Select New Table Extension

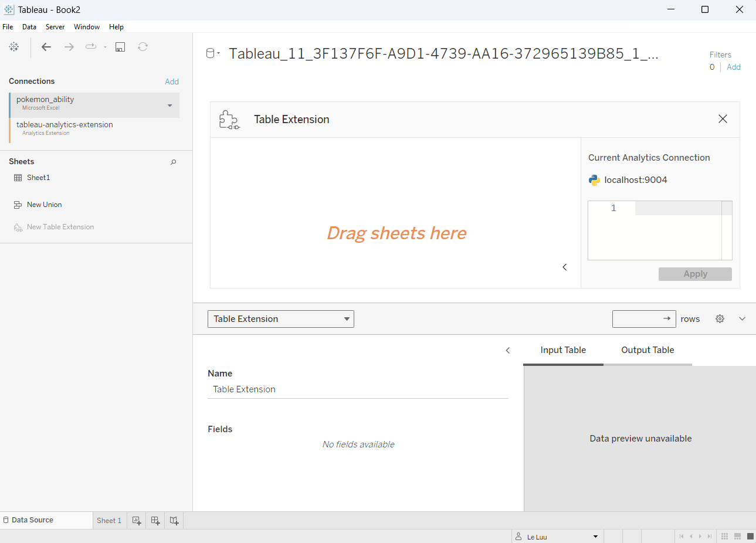[60, 227]
